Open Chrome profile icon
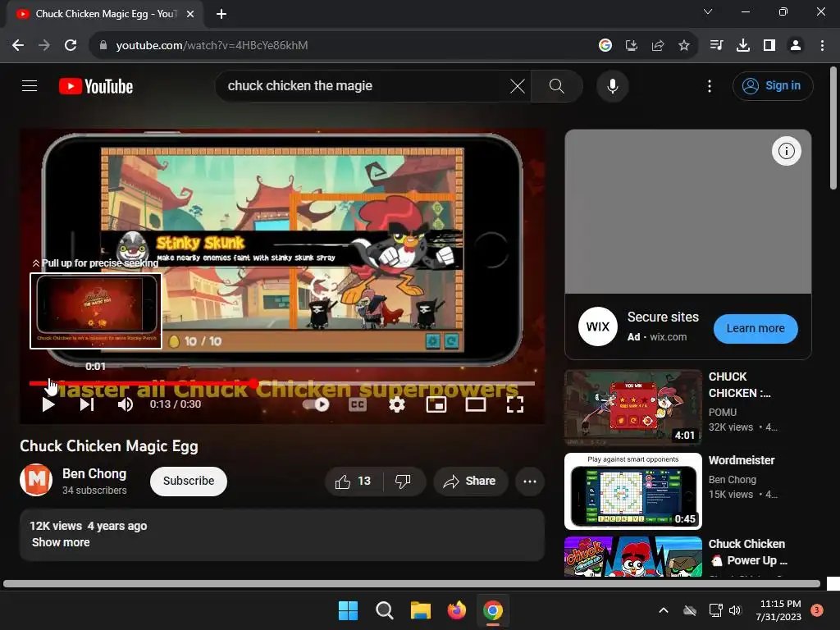 pos(796,45)
